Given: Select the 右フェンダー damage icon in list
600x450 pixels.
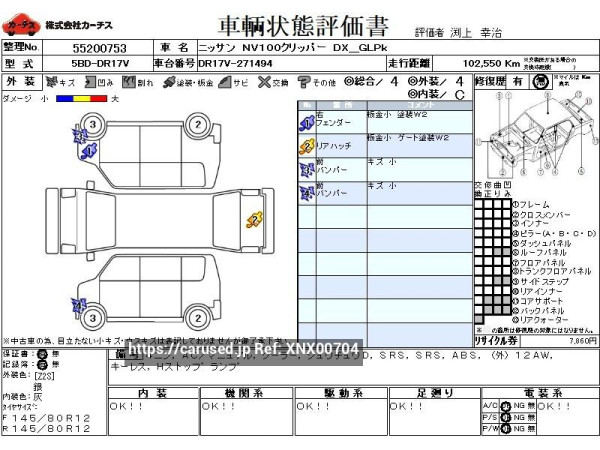Looking at the screenshot, I should pos(307,124).
